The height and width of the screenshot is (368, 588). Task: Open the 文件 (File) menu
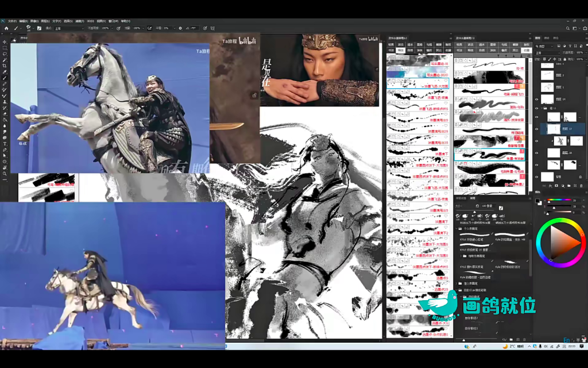click(11, 21)
